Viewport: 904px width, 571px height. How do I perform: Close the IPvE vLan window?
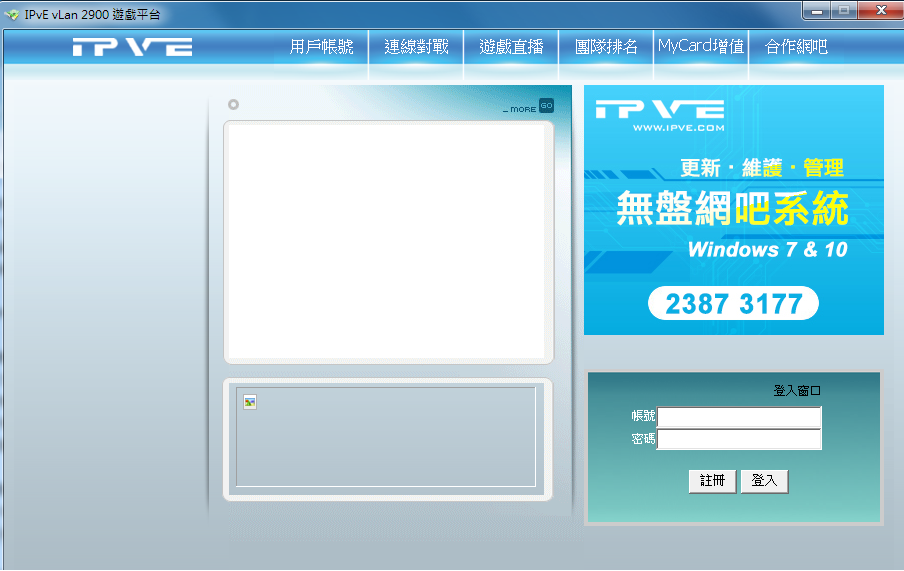coord(880,10)
